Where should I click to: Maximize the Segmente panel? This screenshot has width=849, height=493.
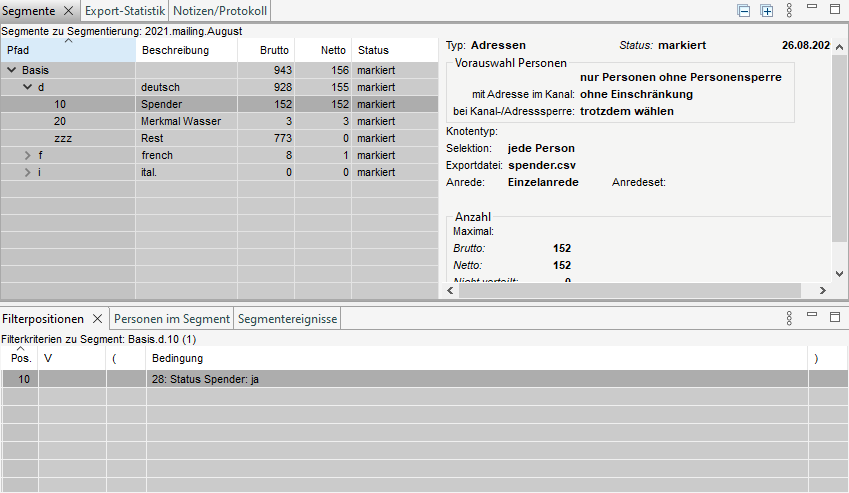coord(835,9)
